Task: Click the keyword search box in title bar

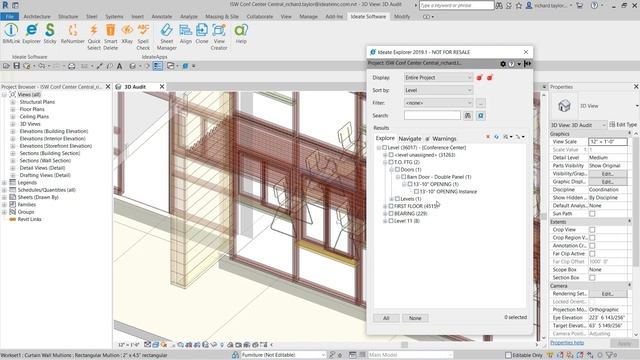Action: pos(456,5)
